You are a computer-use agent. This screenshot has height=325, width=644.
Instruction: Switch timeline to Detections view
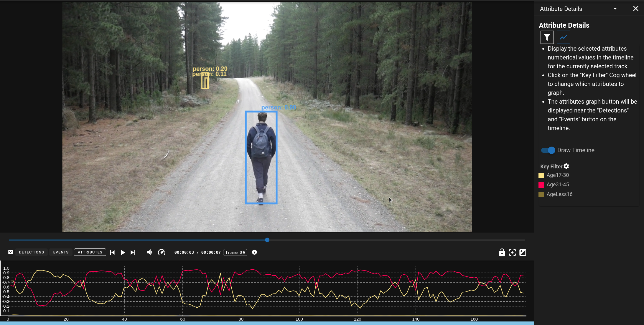32,252
